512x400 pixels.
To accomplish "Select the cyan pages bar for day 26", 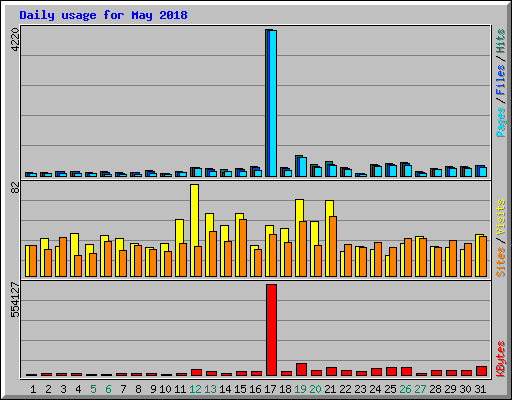I will coord(408,171).
